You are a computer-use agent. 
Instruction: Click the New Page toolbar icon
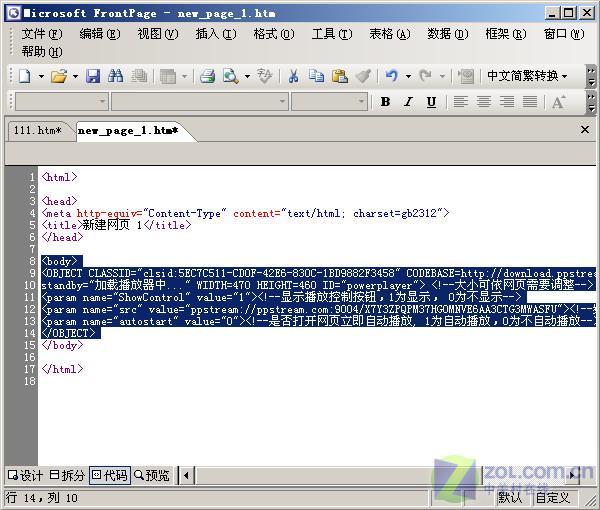[25, 76]
